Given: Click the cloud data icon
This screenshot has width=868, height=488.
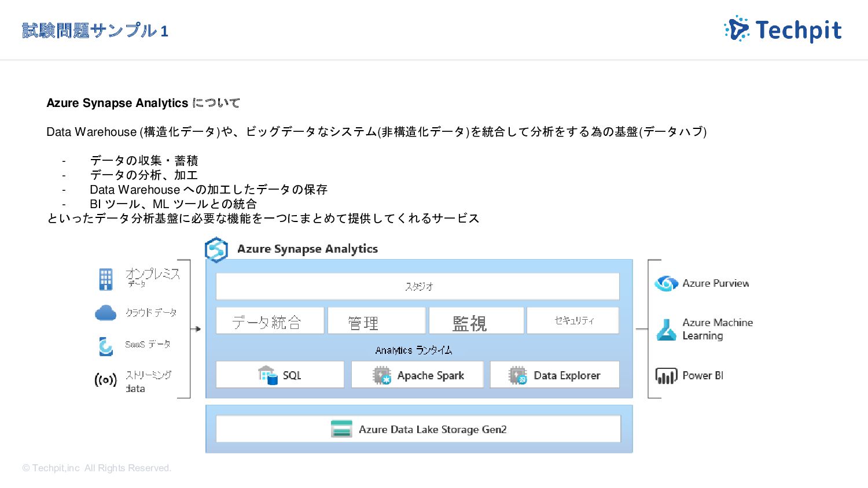Looking at the screenshot, I should click(x=106, y=313).
